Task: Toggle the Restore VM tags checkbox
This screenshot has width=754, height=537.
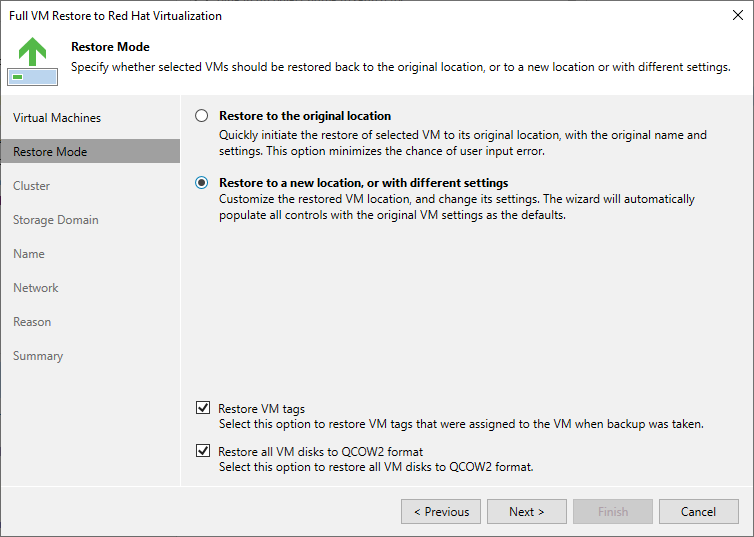Action: (x=203, y=408)
